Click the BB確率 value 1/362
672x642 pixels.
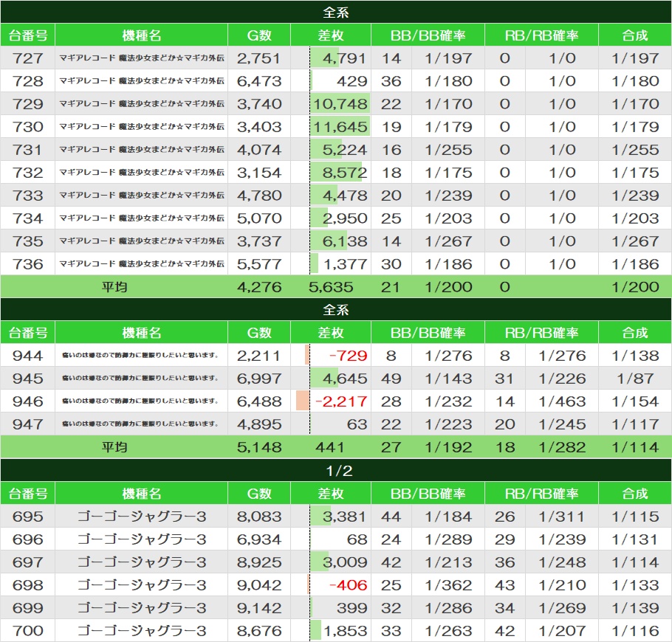point(448,585)
